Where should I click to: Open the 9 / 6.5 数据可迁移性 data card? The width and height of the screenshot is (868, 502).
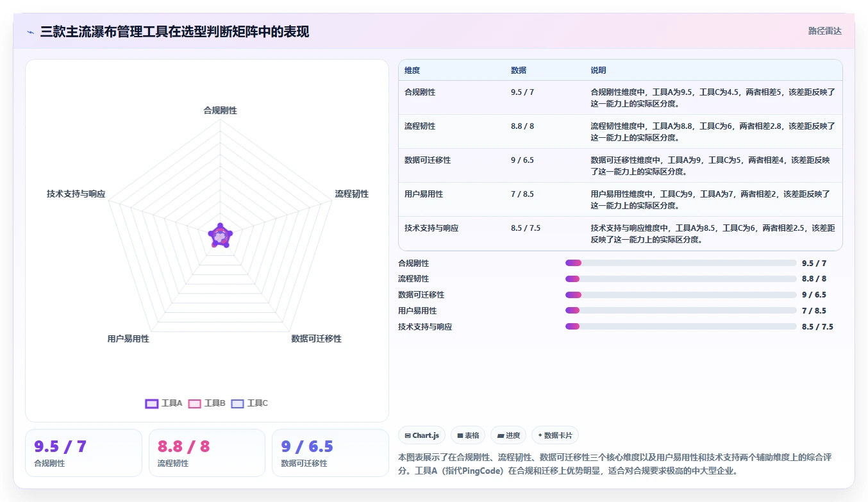click(x=330, y=453)
